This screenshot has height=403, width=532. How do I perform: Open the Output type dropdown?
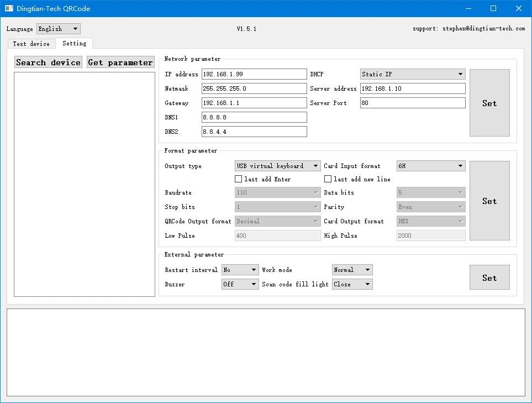pos(277,166)
